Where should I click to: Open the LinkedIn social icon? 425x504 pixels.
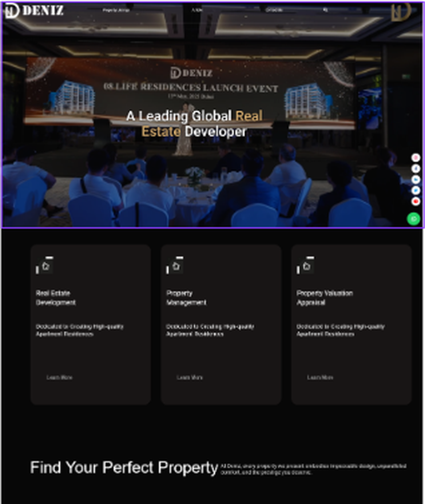click(x=416, y=179)
